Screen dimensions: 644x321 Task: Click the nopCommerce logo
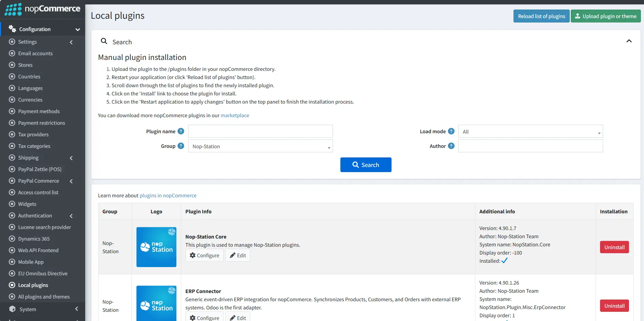(42, 9)
